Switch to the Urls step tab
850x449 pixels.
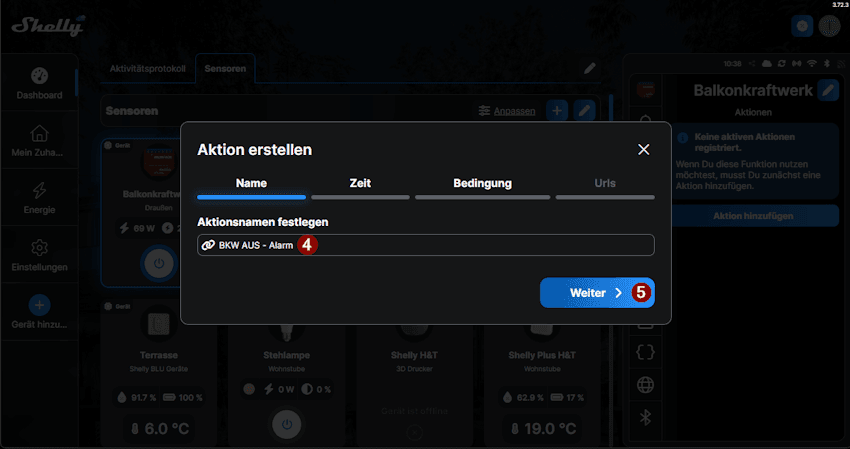pyautogui.click(x=605, y=187)
